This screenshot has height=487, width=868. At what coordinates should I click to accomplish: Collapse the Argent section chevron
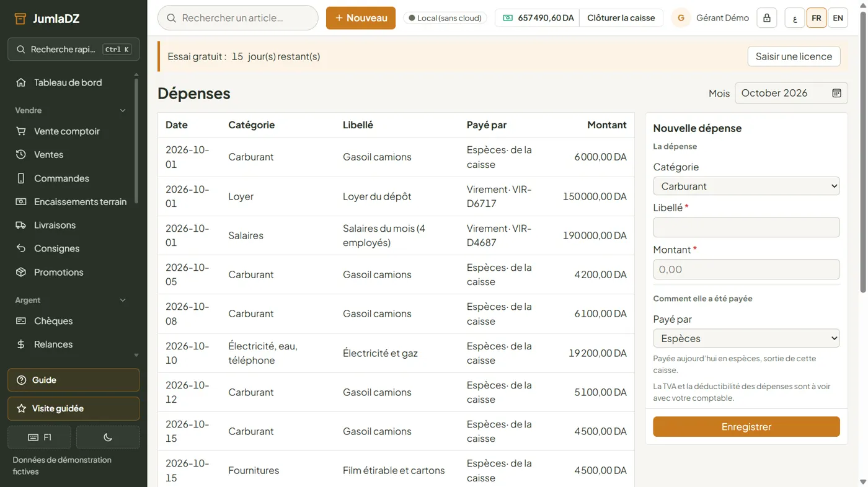tap(123, 300)
